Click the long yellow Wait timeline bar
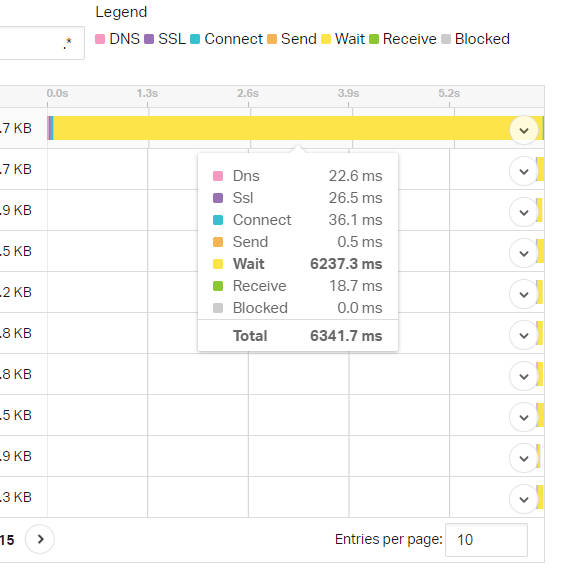 [280, 128]
